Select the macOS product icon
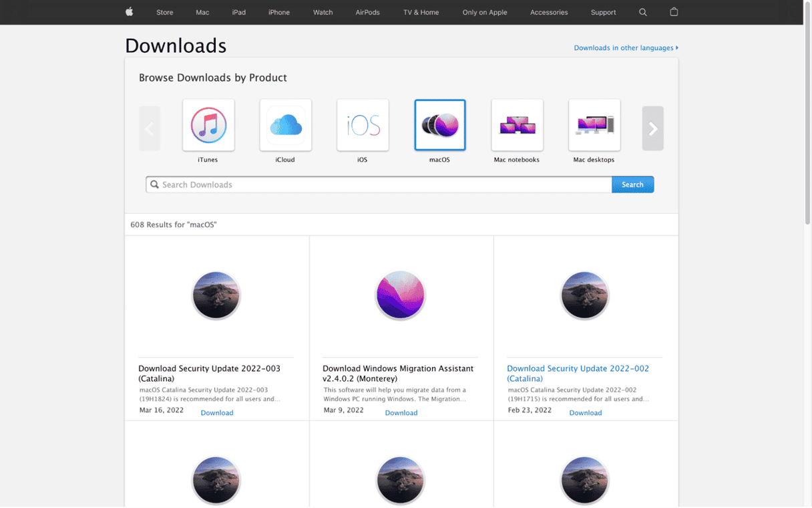 (x=440, y=126)
